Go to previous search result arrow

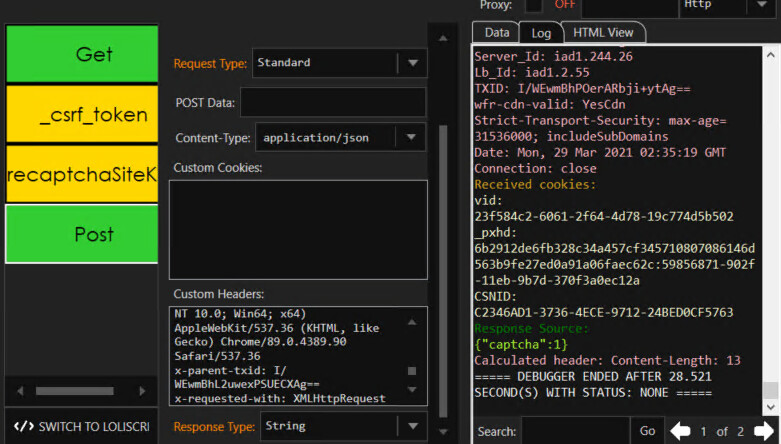pyautogui.click(x=680, y=431)
